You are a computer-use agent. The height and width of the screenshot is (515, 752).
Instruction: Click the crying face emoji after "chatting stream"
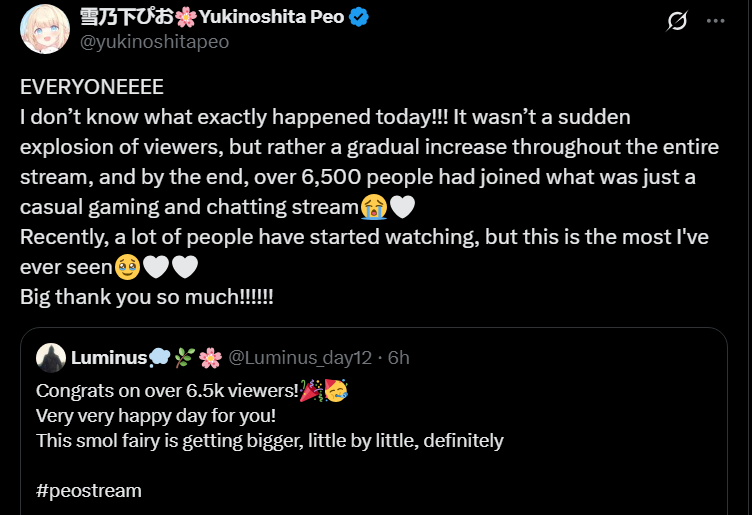click(374, 208)
